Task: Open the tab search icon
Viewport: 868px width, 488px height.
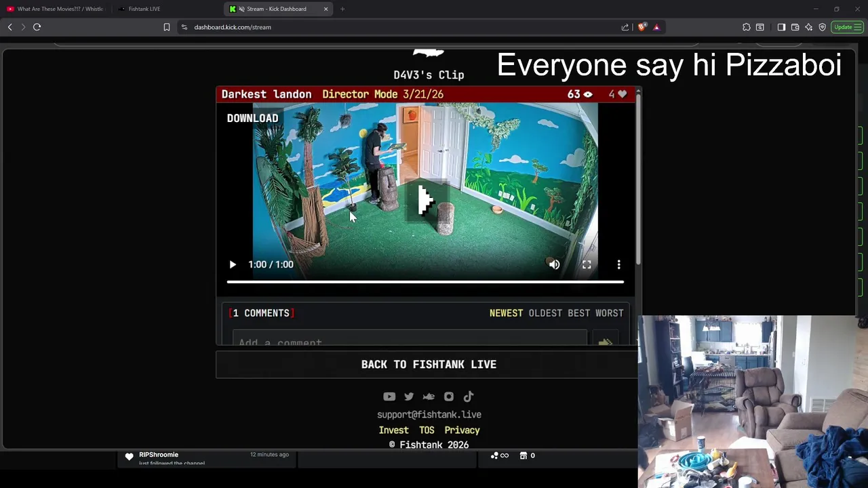Action: [x=760, y=27]
